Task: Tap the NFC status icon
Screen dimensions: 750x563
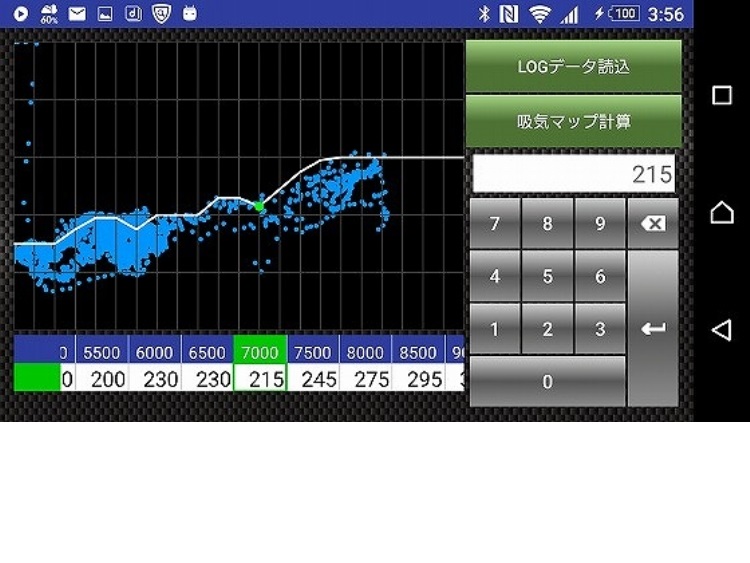Action: (508, 14)
